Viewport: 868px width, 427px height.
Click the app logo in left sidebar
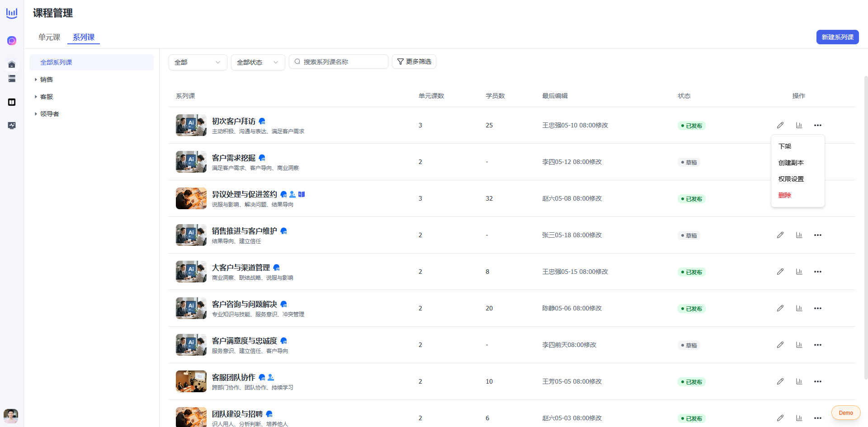point(12,14)
